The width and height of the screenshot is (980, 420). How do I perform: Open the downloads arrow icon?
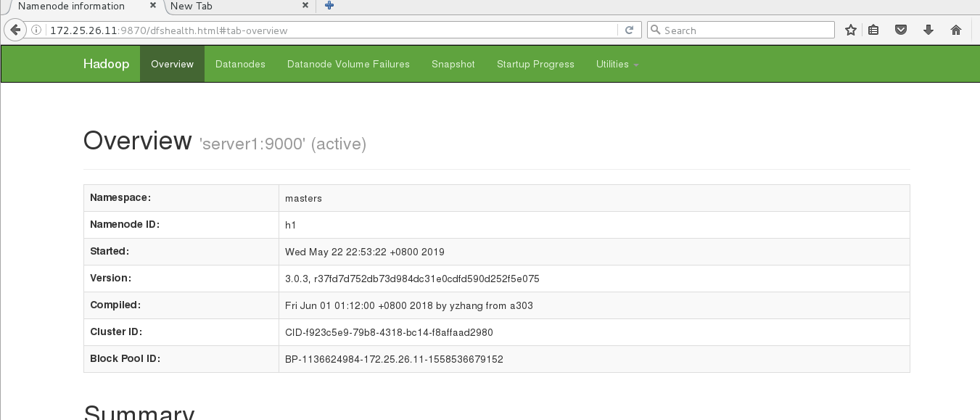pos(928,30)
